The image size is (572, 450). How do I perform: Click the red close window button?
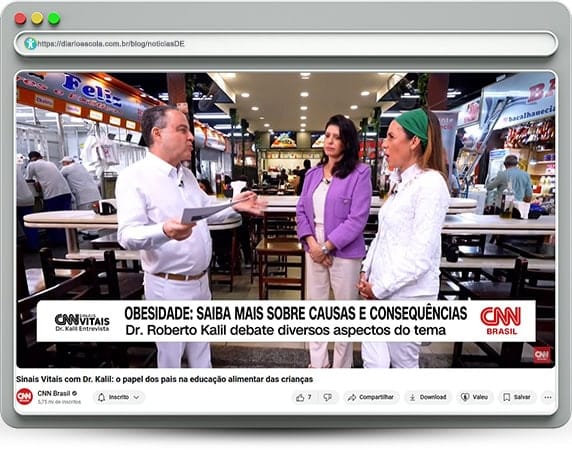[20, 18]
